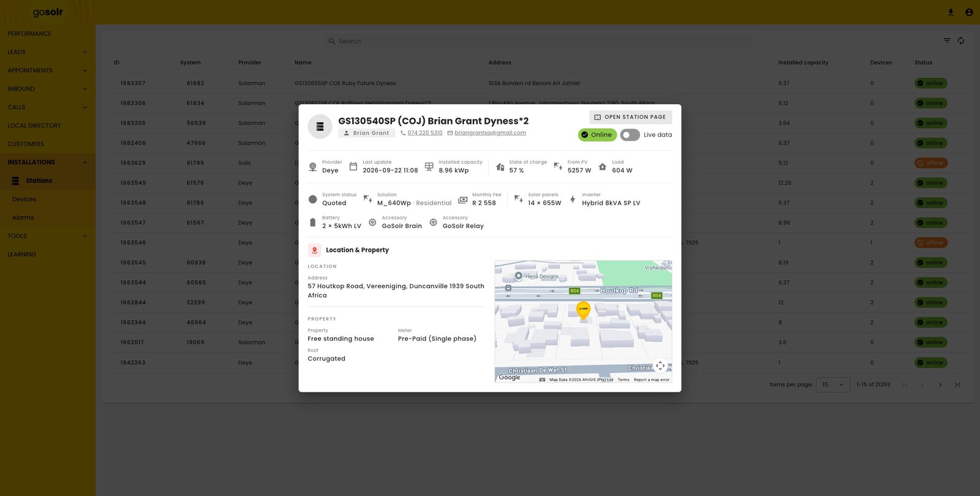Click the map keyboard shortcuts icon
The height and width of the screenshot is (496, 980).
click(x=543, y=380)
